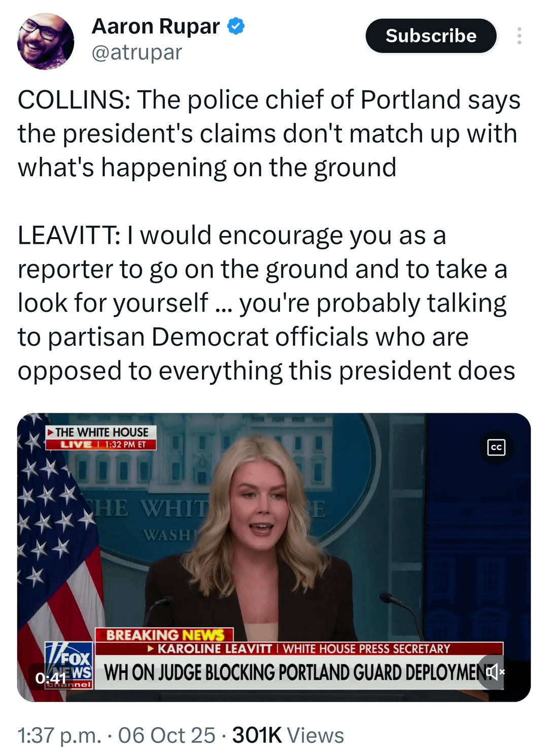Click the 06 Oct 25 post date

(167, 735)
